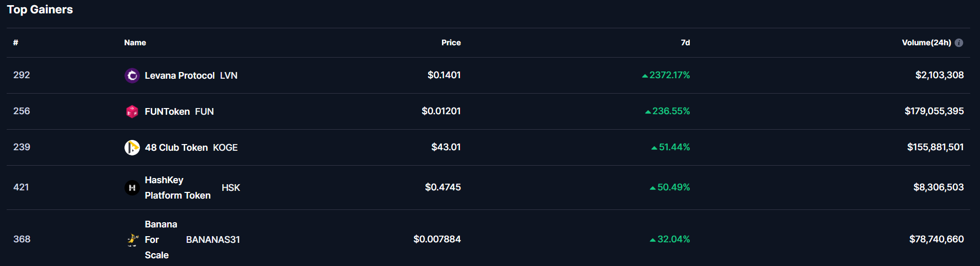Sort by the 7d column header
The width and height of the screenshot is (980, 266).
tap(685, 43)
